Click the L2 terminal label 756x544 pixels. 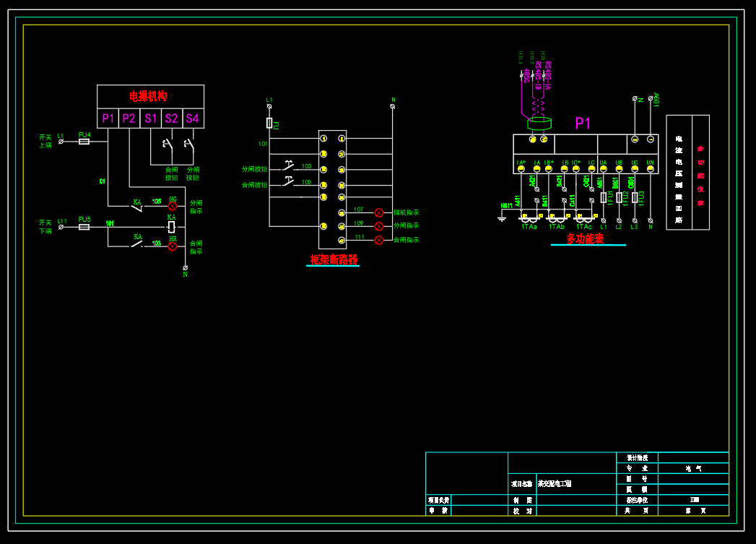(619, 227)
